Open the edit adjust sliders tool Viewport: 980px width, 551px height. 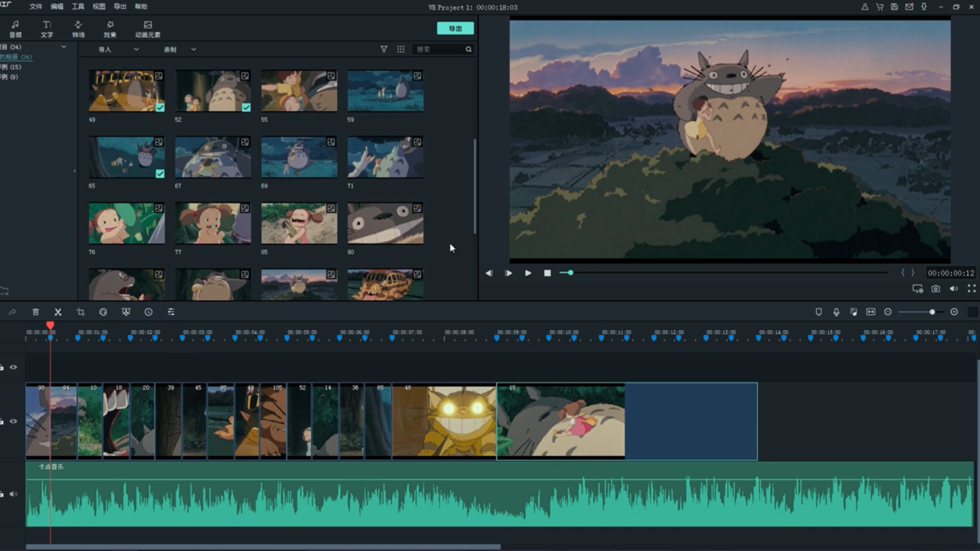click(171, 312)
